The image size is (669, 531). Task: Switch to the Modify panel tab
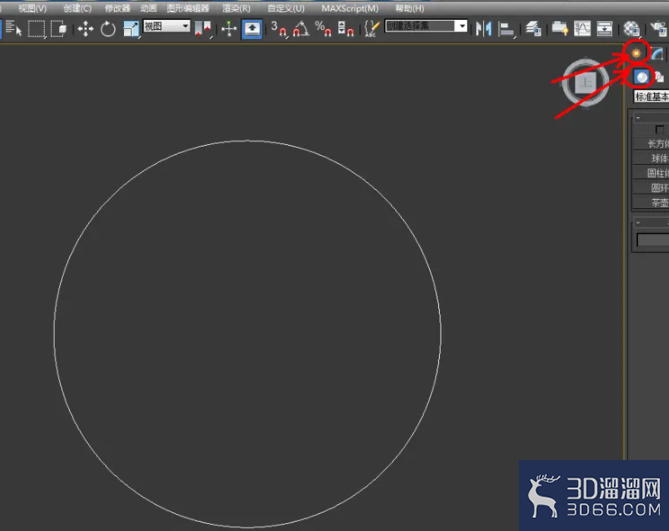[x=657, y=54]
